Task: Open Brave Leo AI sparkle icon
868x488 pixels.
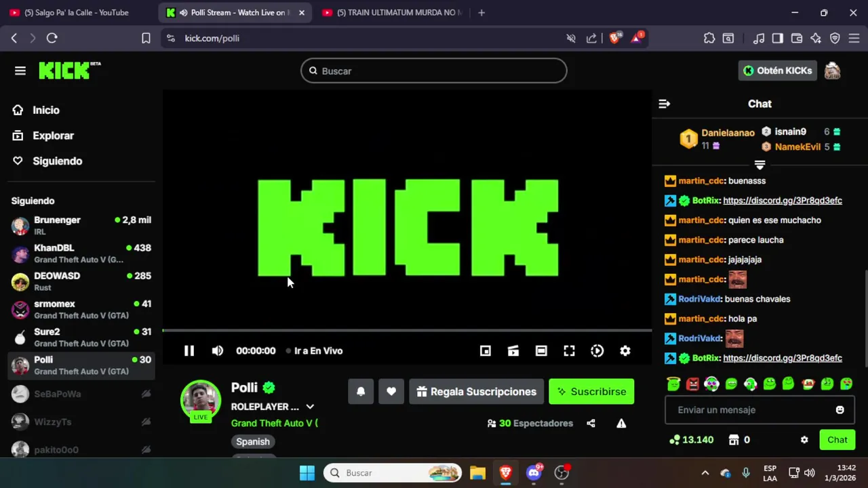Action: click(816, 38)
